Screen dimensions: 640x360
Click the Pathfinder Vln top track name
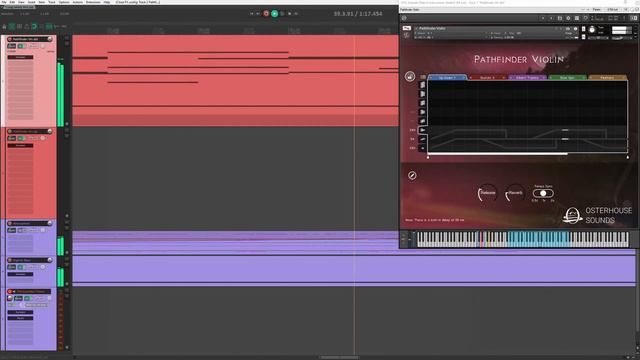25,39
